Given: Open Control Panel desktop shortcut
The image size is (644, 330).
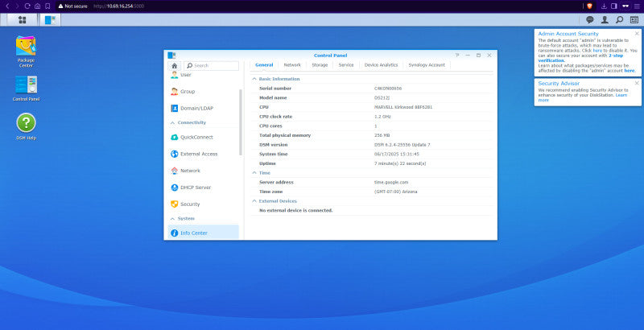Looking at the screenshot, I should pyautogui.click(x=26, y=89).
